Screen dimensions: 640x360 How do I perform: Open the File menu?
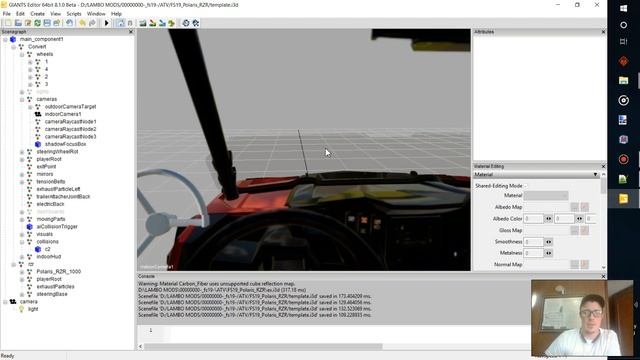[x=7, y=13]
